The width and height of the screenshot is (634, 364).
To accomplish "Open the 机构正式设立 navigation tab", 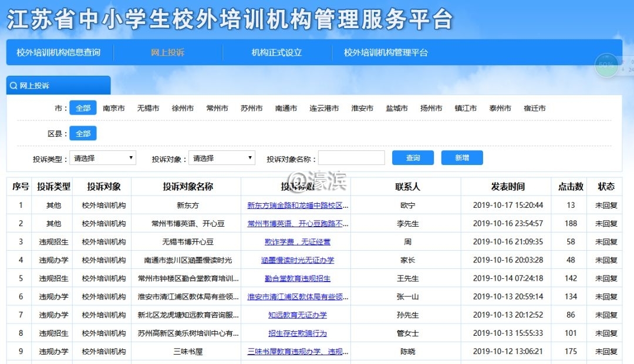I will pyautogui.click(x=276, y=52).
